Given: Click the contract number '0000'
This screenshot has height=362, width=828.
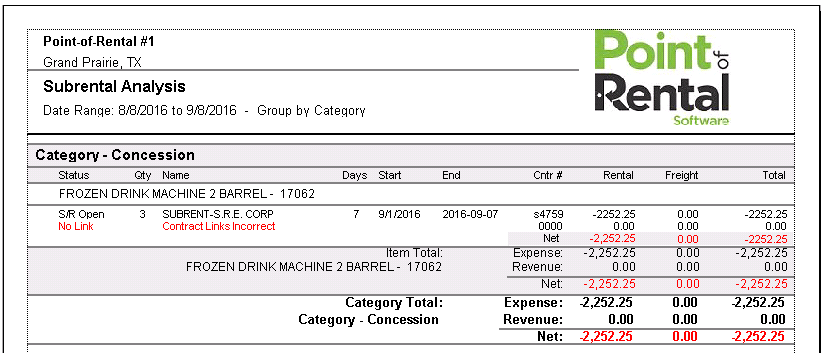Looking at the screenshot, I should coord(552,226).
